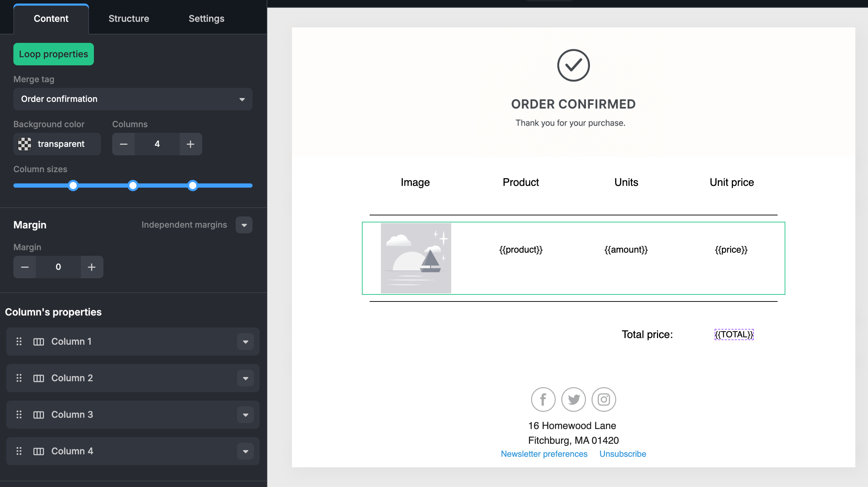Open the transparent background color swatch
The width and height of the screenshot is (868, 487).
25,144
